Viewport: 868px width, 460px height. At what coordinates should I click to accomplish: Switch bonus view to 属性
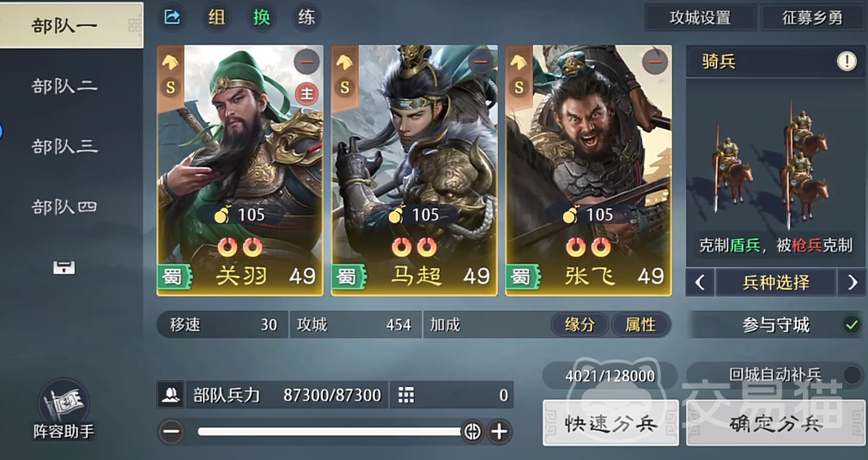640,324
